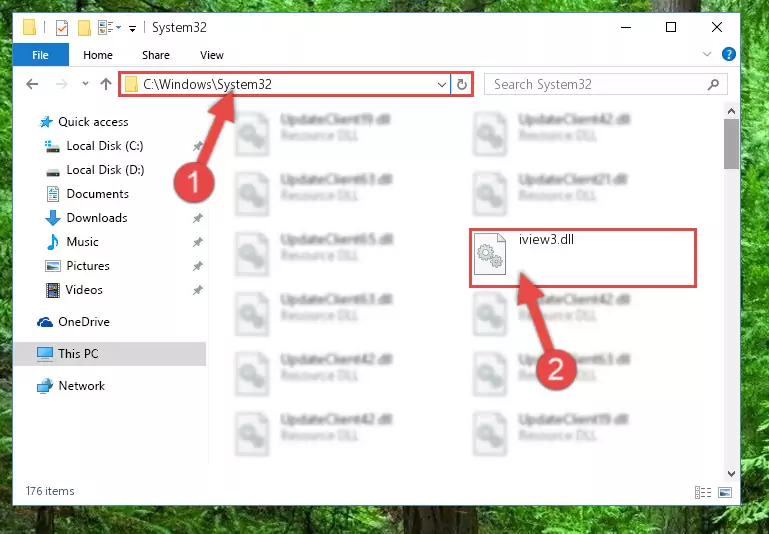
Task: Click the New folder quick access icon
Action: point(84,28)
